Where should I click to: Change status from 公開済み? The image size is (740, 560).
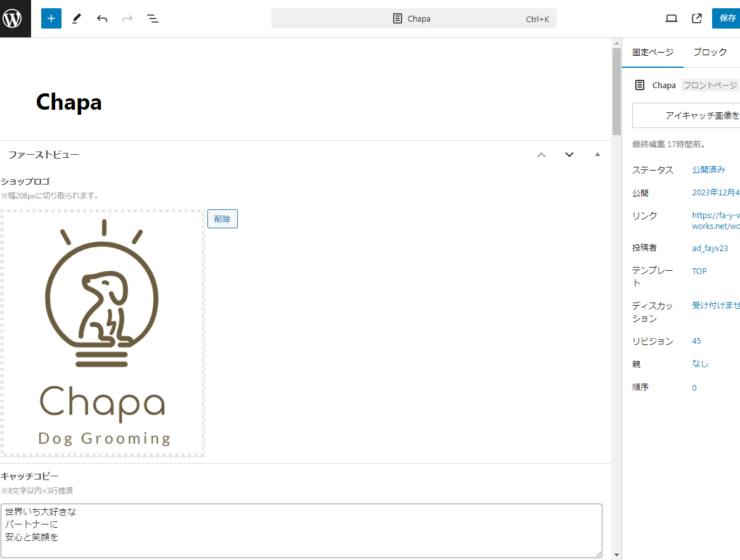point(708,169)
